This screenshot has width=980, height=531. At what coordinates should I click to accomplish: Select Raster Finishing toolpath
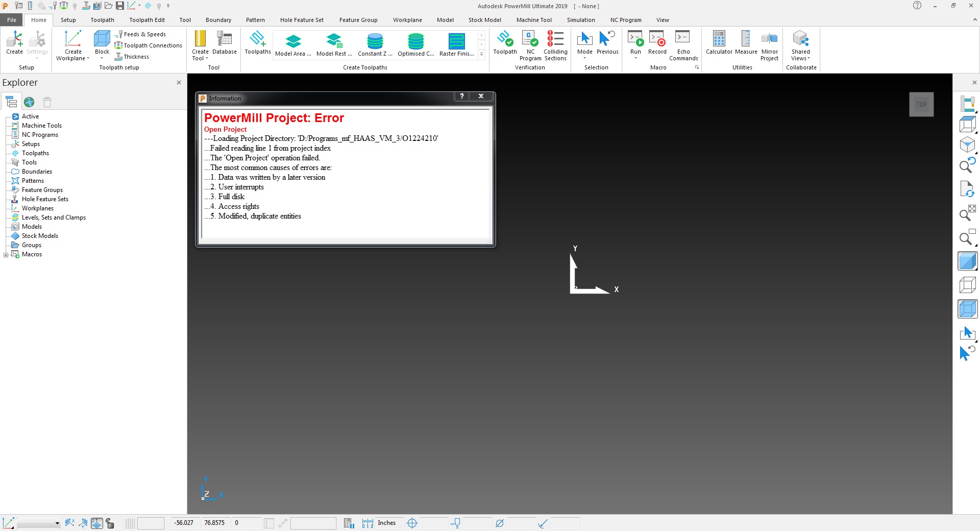tap(457, 45)
